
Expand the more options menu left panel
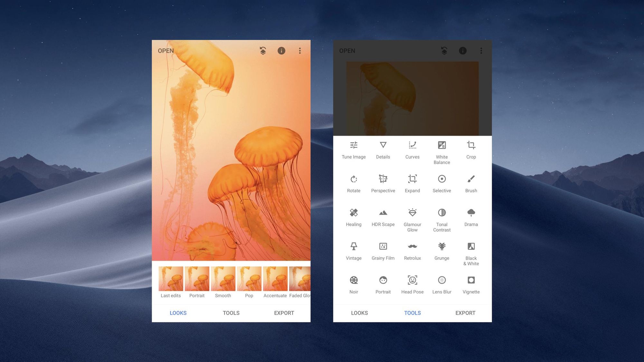click(300, 50)
